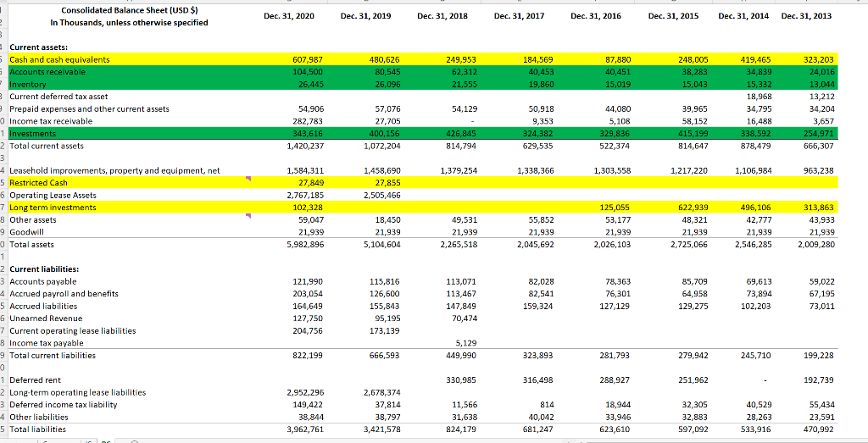868x443 pixels.
Task: Select 'Current operating lease liabilities' label
Action: point(73,330)
